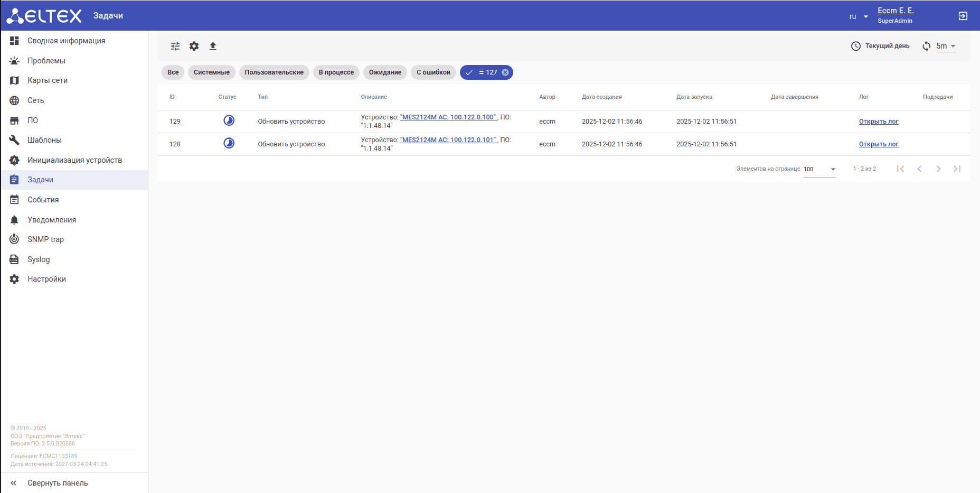
Task: Click the clock icon for current day
Action: pyautogui.click(x=855, y=46)
